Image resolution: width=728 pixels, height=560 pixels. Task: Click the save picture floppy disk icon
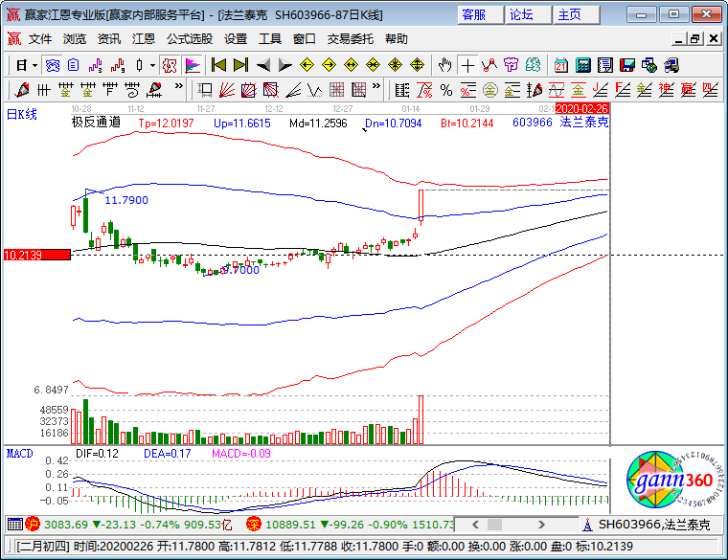(x=627, y=65)
